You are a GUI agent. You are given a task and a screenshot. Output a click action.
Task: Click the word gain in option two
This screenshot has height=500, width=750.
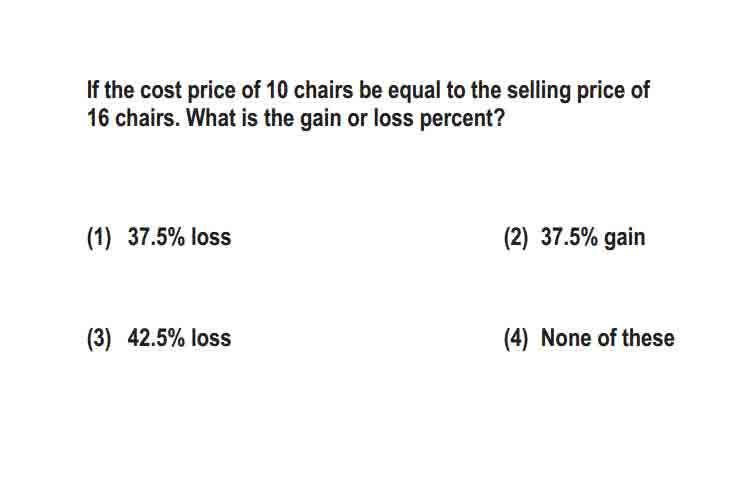(625, 238)
